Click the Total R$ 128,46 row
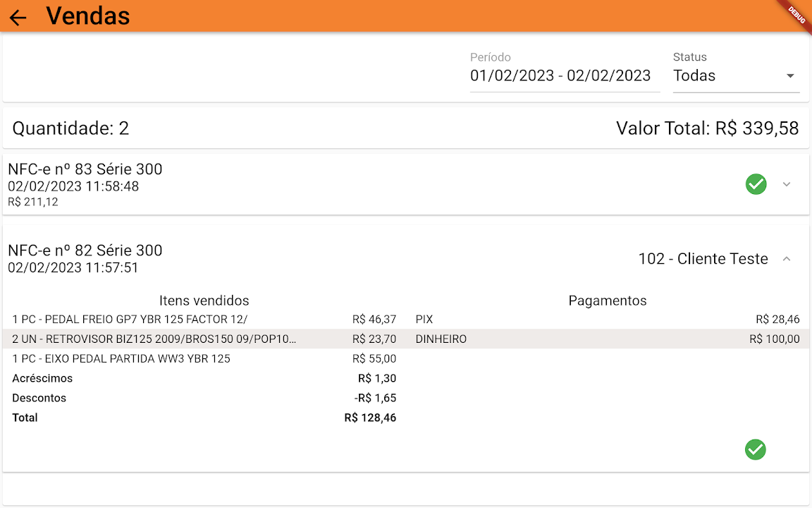This screenshot has width=812, height=508. pos(204,418)
